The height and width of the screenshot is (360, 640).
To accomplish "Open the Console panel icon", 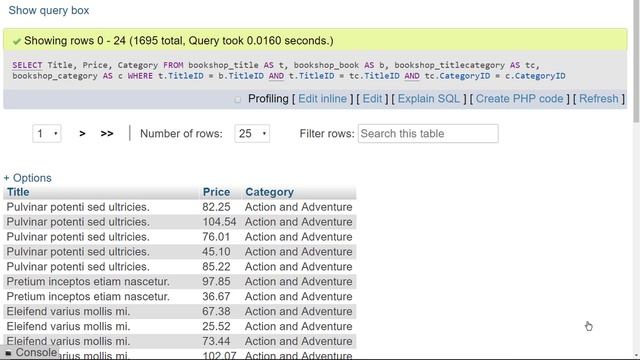I will (x=9, y=353).
